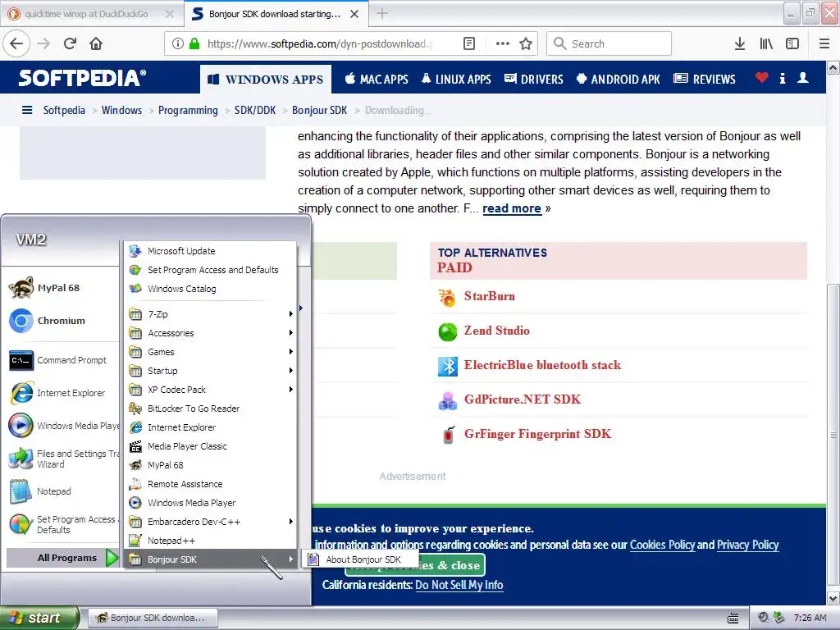The width and height of the screenshot is (840, 630).
Task: Click All Programs green arrow
Action: pos(112,558)
